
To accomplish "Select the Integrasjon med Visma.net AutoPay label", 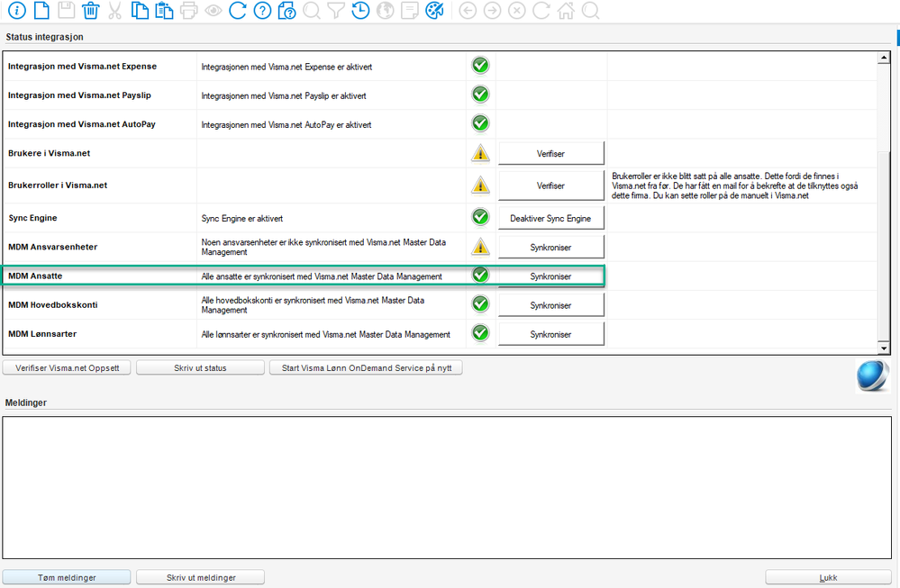I will point(81,124).
